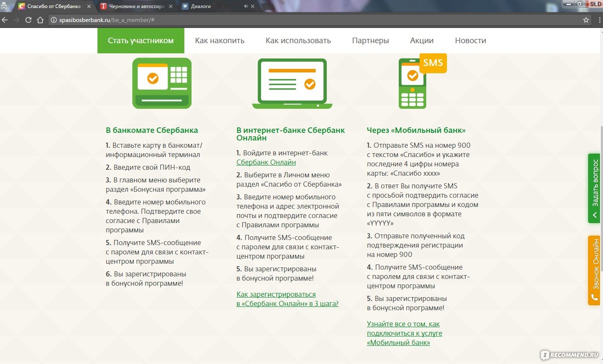The width and height of the screenshot is (603, 364).
Task: Open the Новости menu item
Action: (470, 41)
